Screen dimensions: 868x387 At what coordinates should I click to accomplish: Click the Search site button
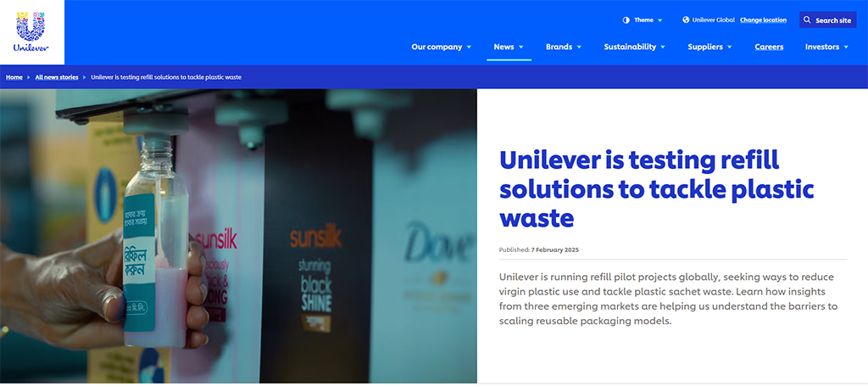827,20
